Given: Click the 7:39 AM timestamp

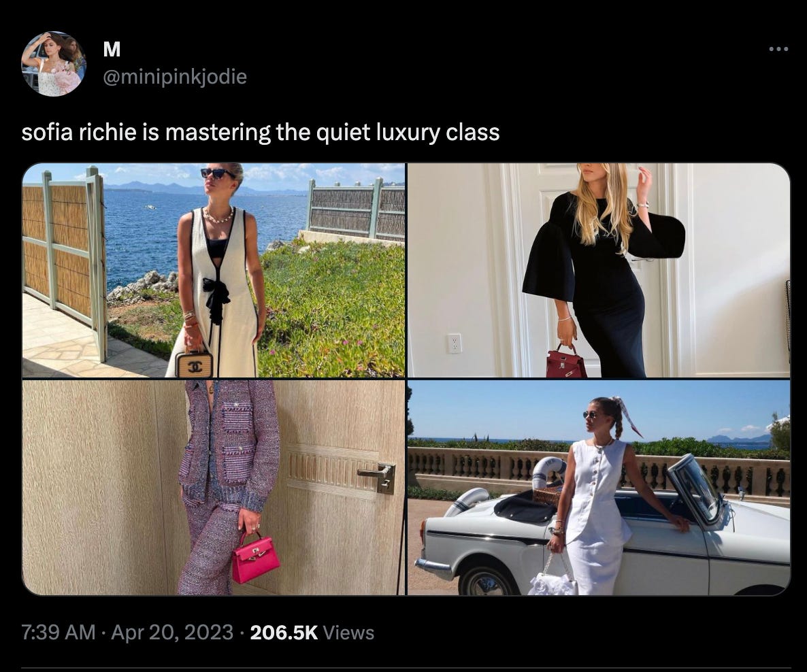Looking at the screenshot, I should click(x=58, y=633).
